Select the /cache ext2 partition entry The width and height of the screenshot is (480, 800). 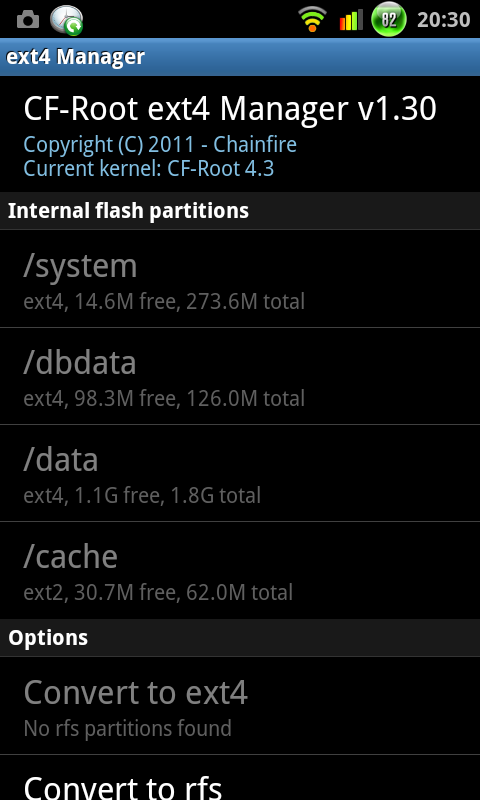240,570
